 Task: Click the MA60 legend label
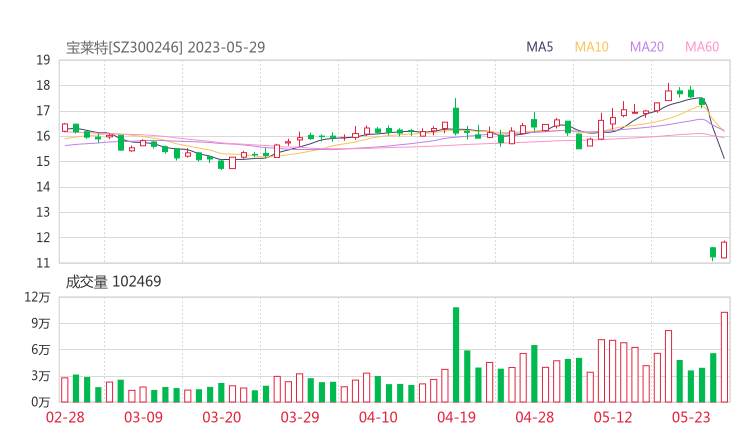pyautogui.click(x=702, y=47)
